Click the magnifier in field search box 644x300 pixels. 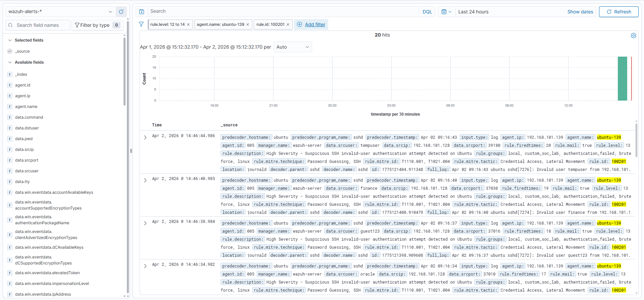10,25
